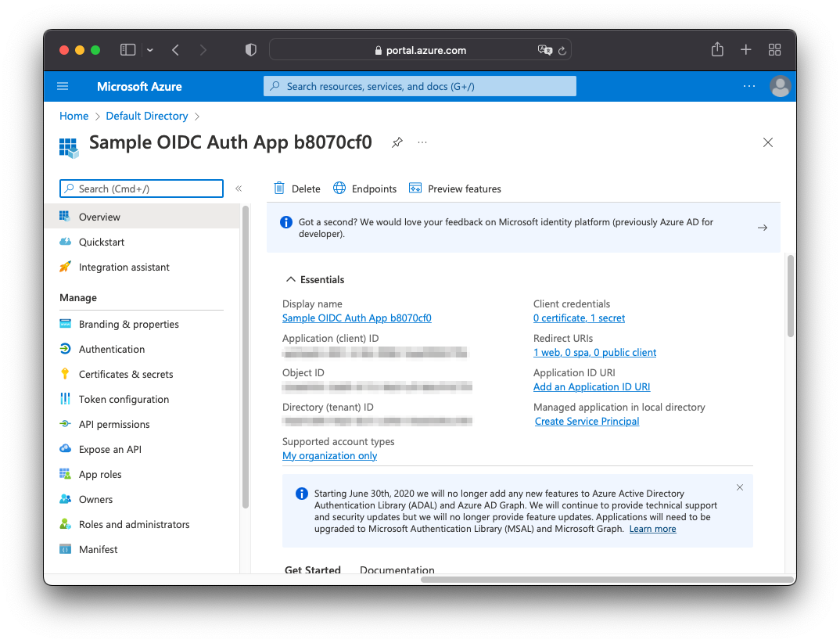Collapse the left navigation with double chevron
Image resolution: width=840 pixels, height=643 pixels.
[x=239, y=189]
